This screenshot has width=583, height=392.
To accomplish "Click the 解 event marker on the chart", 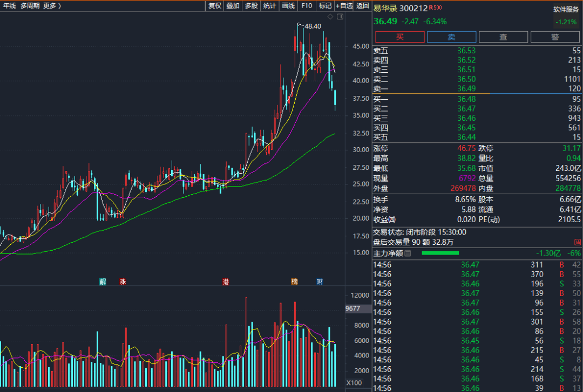I will coord(103,281).
